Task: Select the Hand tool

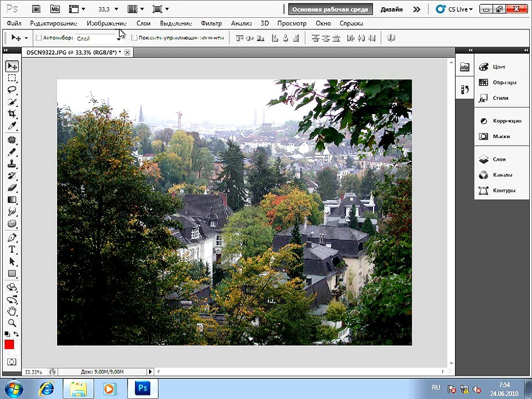Action: [12, 310]
